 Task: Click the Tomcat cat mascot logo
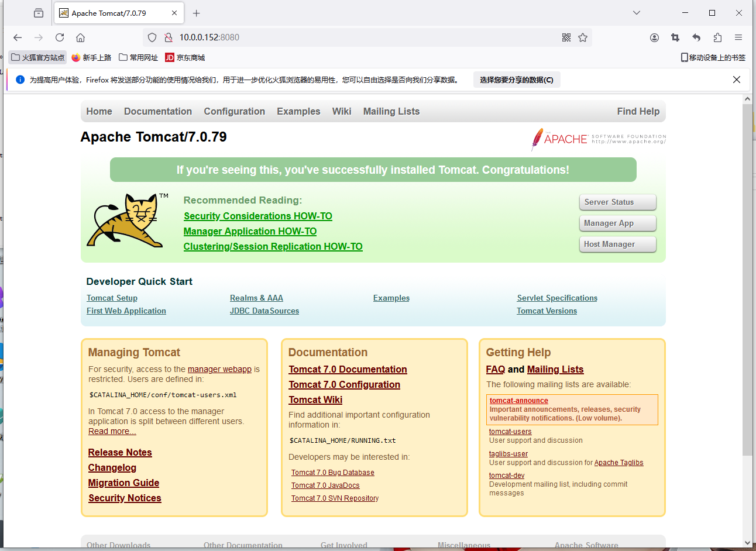coord(128,220)
